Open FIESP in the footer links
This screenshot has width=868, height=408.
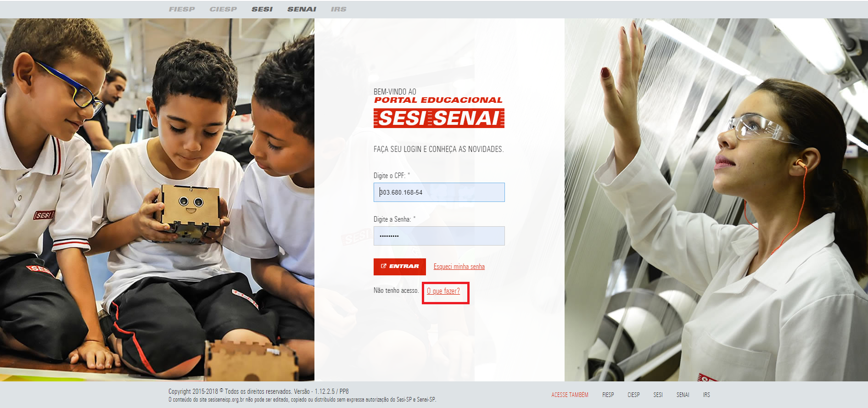[608, 395]
